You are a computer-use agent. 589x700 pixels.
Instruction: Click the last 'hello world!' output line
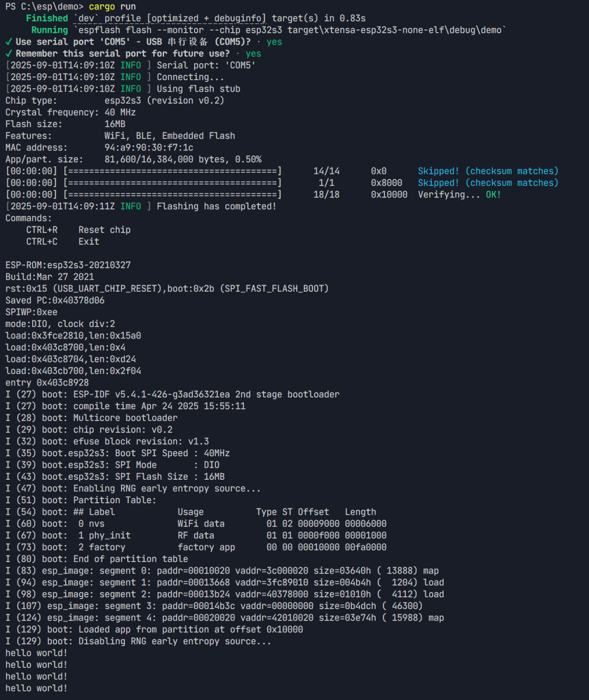click(x=37, y=689)
